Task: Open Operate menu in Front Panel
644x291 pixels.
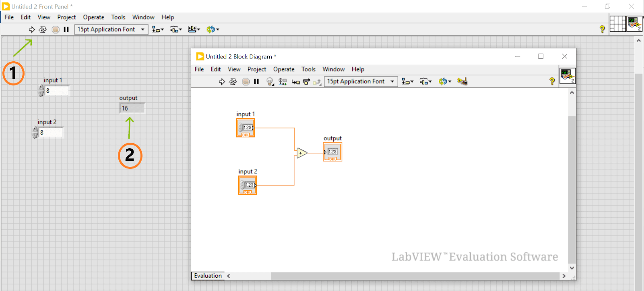Action: coord(93,17)
